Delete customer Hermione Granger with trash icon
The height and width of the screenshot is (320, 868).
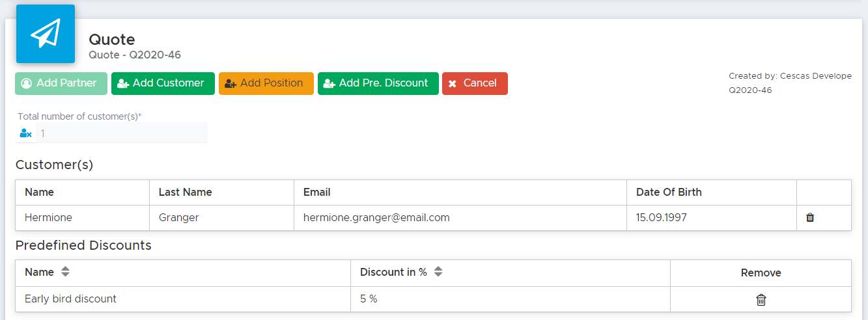[810, 218]
